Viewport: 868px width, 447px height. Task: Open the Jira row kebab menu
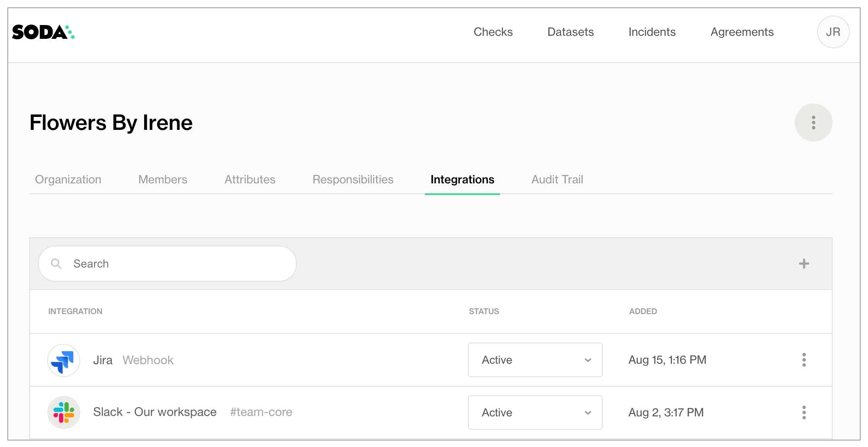(804, 360)
